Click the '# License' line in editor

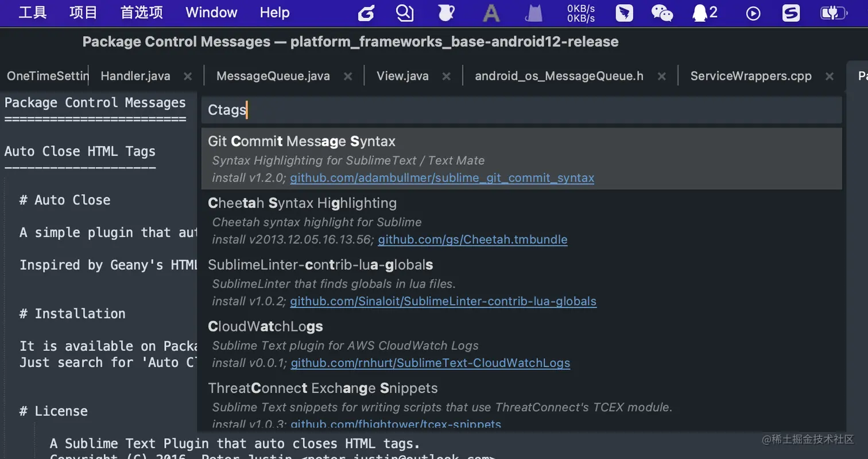[53, 411]
